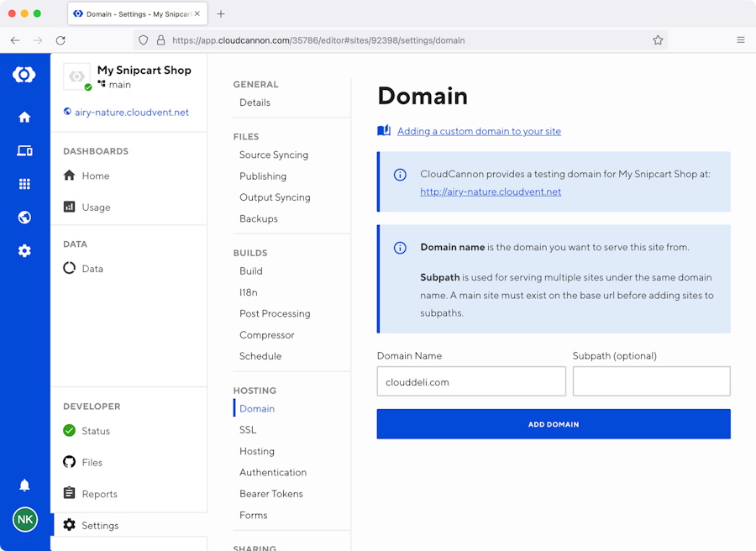The height and width of the screenshot is (551, 756).
Task: Reload the page with browser refresh icon
Action: click(x=60, y=40)
